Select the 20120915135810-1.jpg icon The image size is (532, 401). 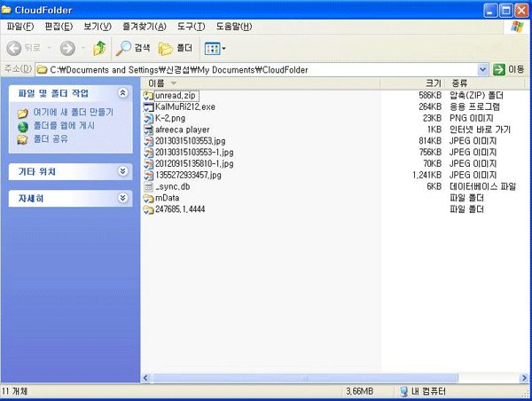coord(148,164)
